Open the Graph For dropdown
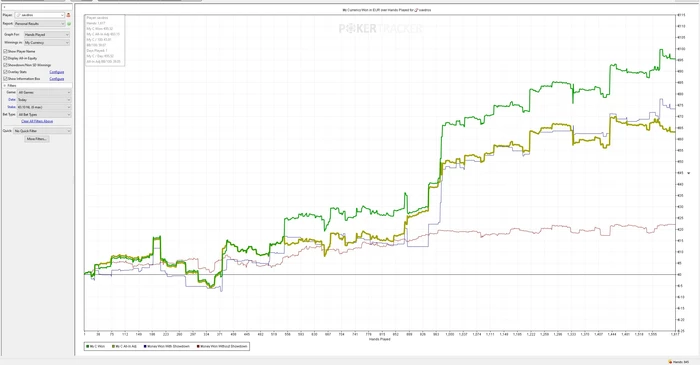The image size is (700, 365). click(x=46, y=34)
